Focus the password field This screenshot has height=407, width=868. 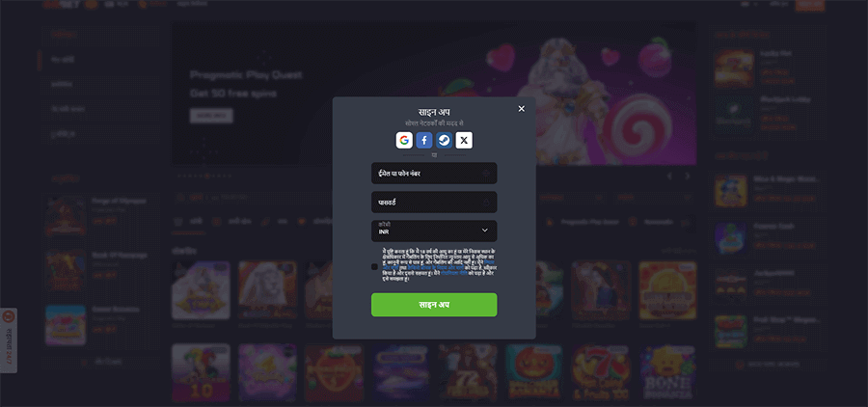point(434,203)
